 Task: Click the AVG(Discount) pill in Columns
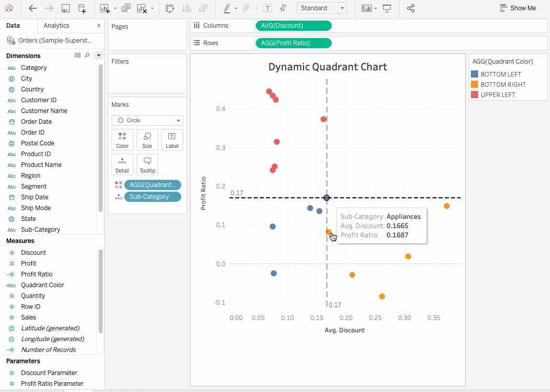pyautogui.click(x=294, y=26)
